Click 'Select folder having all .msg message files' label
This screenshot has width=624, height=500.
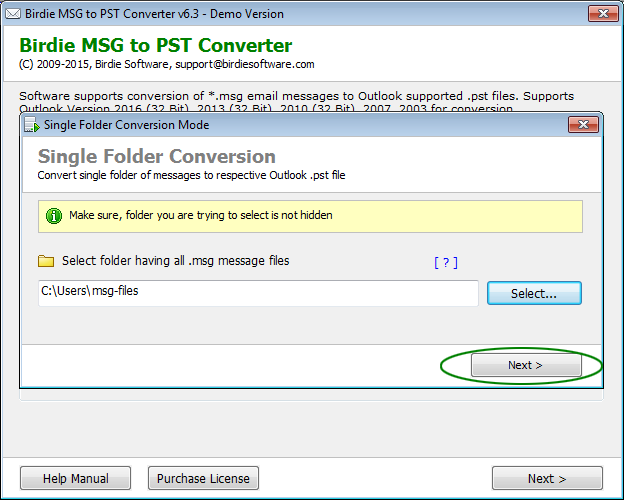(x=176, y=261)
